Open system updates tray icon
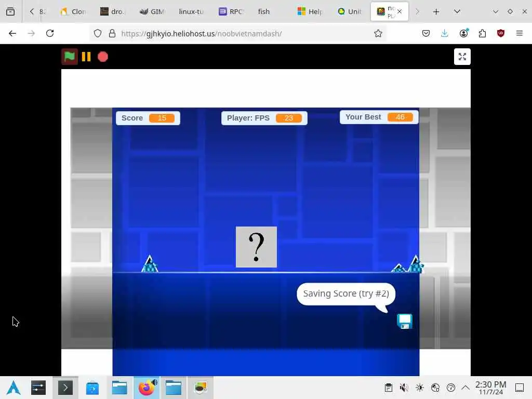 click(x=451, y=388)
